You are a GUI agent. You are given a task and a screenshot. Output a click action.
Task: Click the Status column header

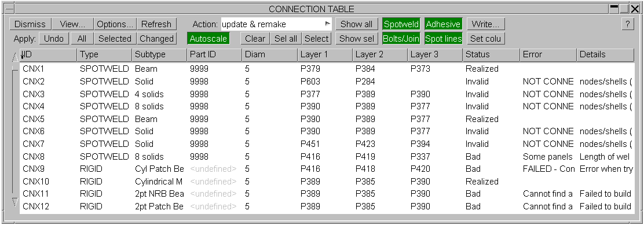pyautogui.click(x=491, y=54)
